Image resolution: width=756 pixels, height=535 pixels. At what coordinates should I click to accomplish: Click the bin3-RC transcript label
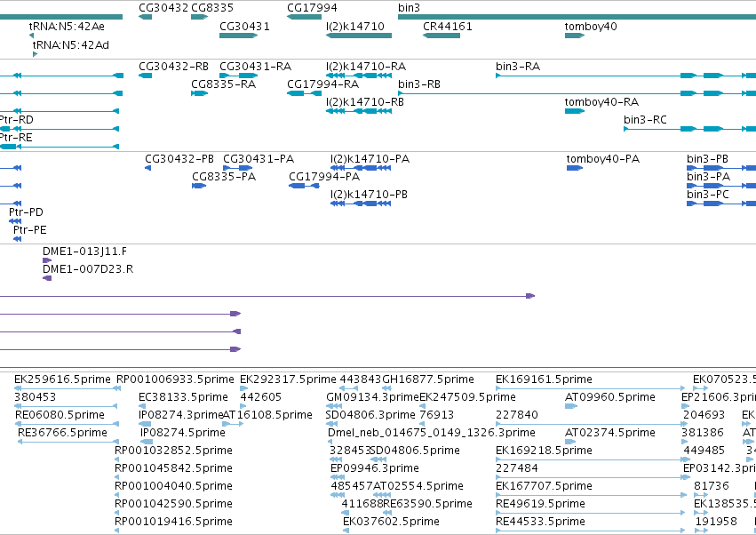tap(645, 120)
